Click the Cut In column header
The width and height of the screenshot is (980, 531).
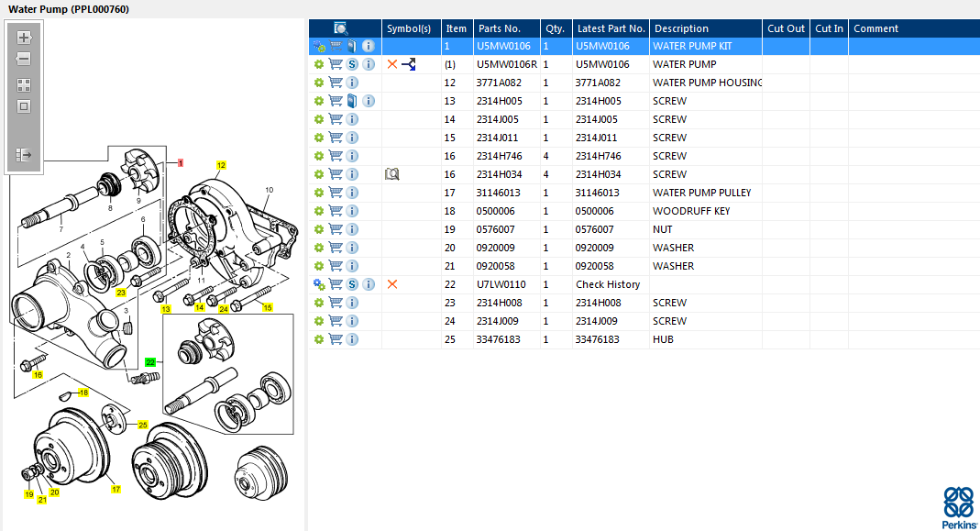829,28
